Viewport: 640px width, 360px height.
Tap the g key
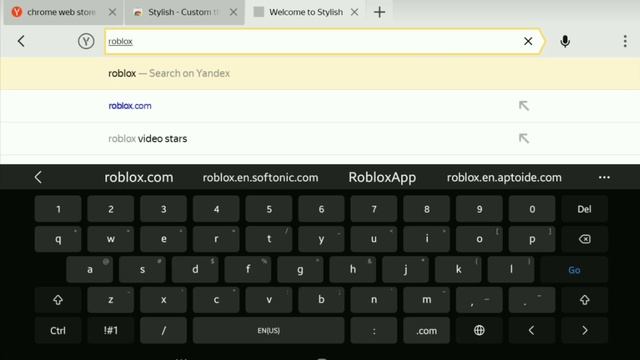click(300, 269)
